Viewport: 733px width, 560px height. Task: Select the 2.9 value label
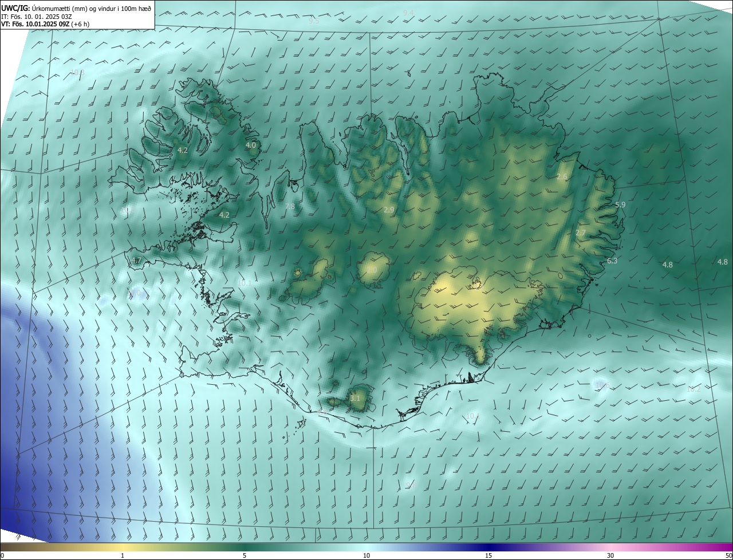pyautogui.click(x=389, y=211)
